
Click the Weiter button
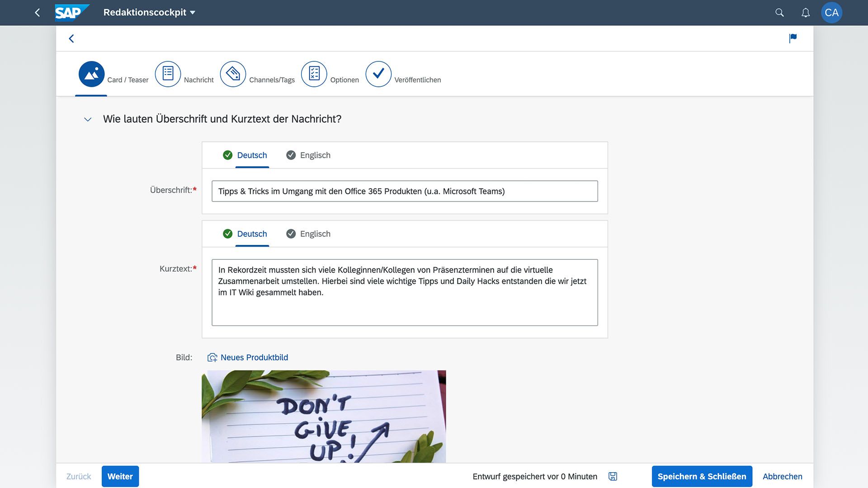coord(120,476)
